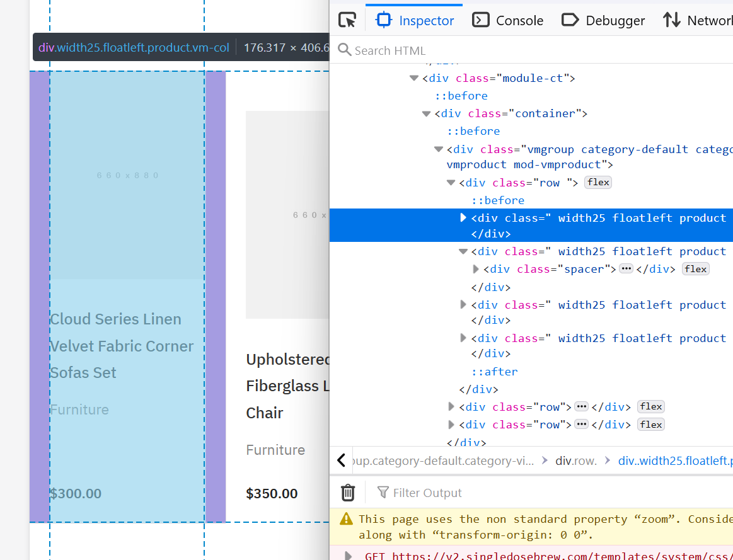Screen dimensions: 733x560
Task: Click the ellipsis badge in spacer div
Action: pos(626,269)
